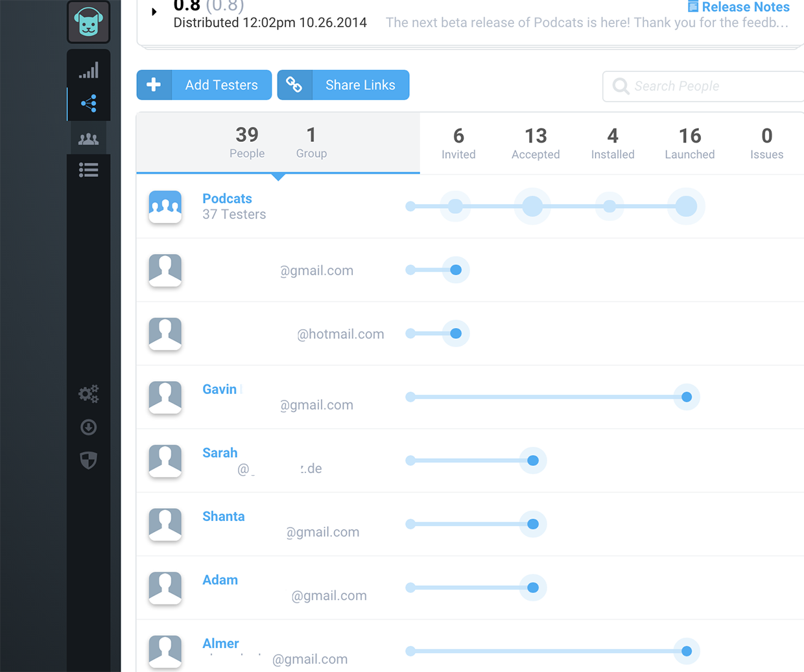Screen dimensions: 804x672
Task: Filter by 13 Accepted
Action: (536, 144)
